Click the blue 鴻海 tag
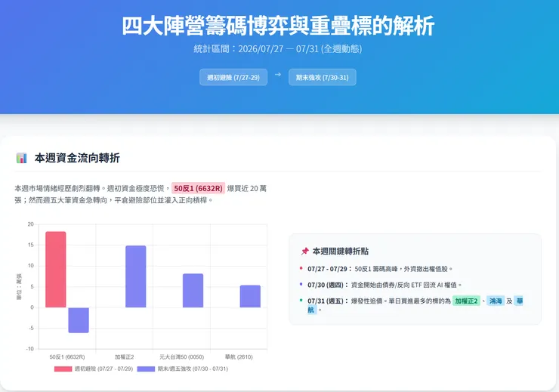 [496, 301]
